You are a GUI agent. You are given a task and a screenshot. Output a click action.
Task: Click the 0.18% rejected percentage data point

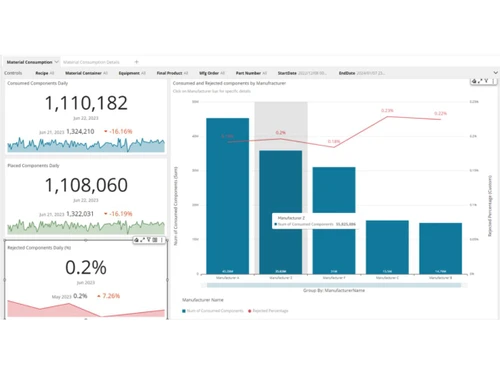334,147
